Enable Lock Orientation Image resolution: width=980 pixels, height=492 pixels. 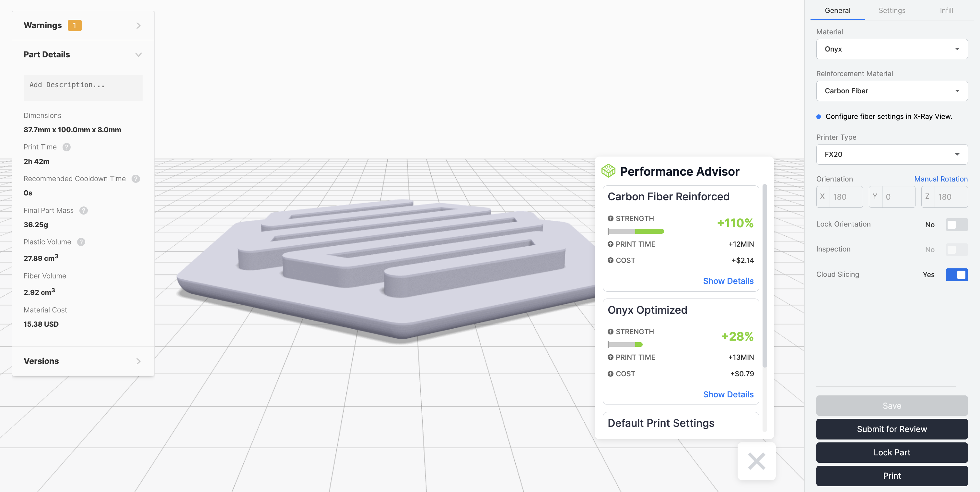tap(957, 225)
